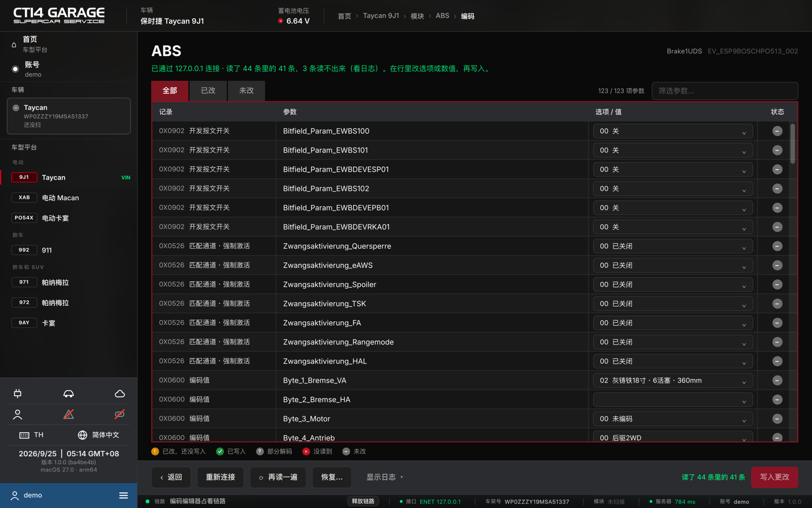
Task: Open value dropdown for Bitfield_Param_EWBS102
Action: [673, 188]
